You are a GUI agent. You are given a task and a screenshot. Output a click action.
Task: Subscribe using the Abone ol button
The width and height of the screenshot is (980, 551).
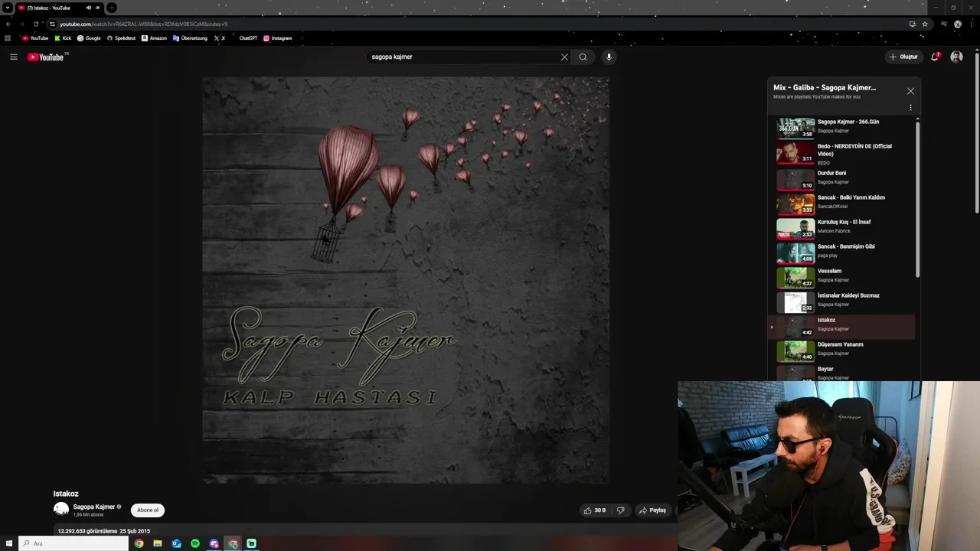(148, 510)
